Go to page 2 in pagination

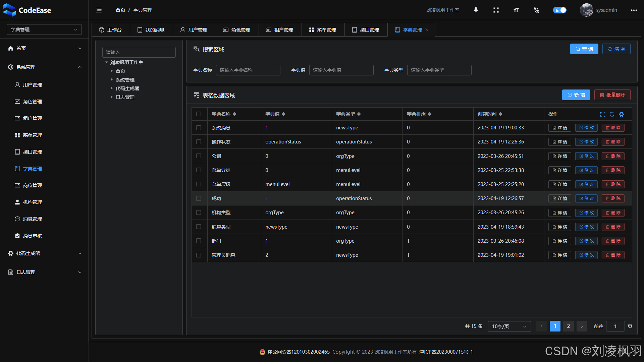pos(568,326)
